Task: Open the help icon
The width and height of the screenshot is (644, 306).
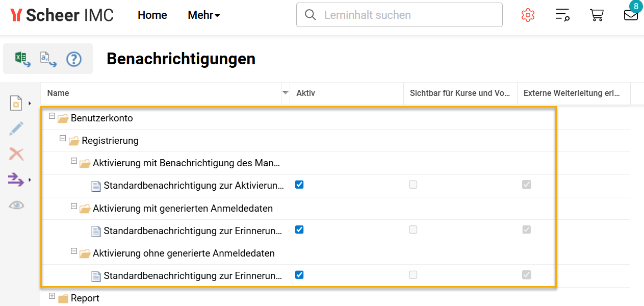Action: (73, 59)
